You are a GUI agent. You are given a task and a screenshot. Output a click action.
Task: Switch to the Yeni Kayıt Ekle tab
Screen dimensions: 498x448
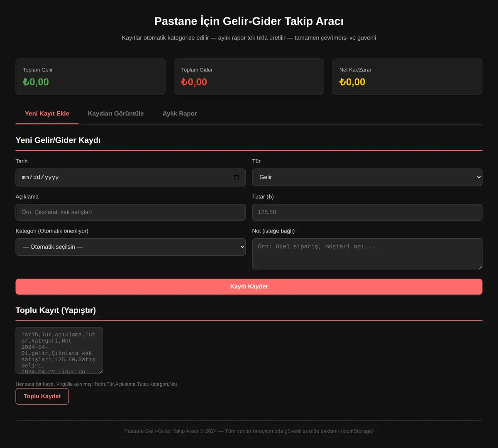coord(47,113)
